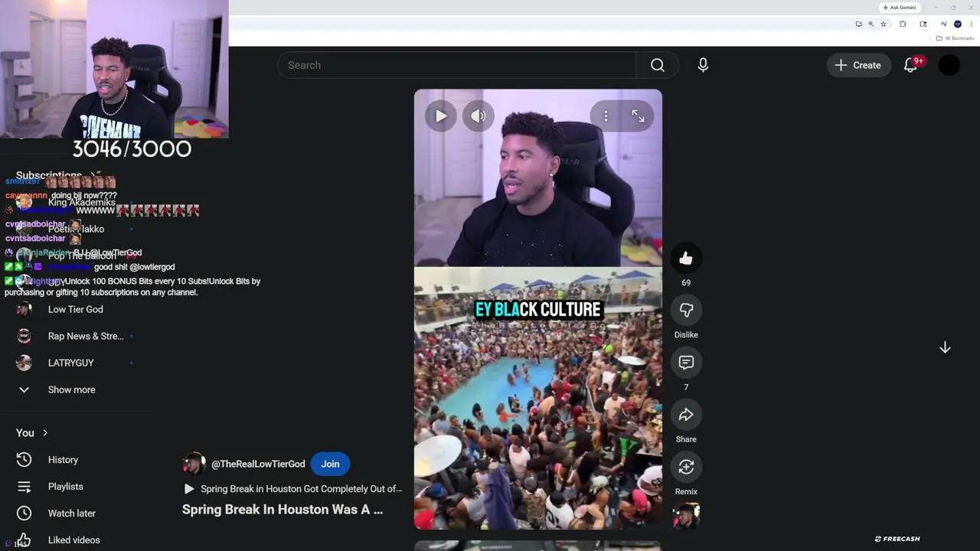This screenshot has width=980, height=551.
Task: Open @TheRealLowTierGod channel link
Action: [258, 464]
